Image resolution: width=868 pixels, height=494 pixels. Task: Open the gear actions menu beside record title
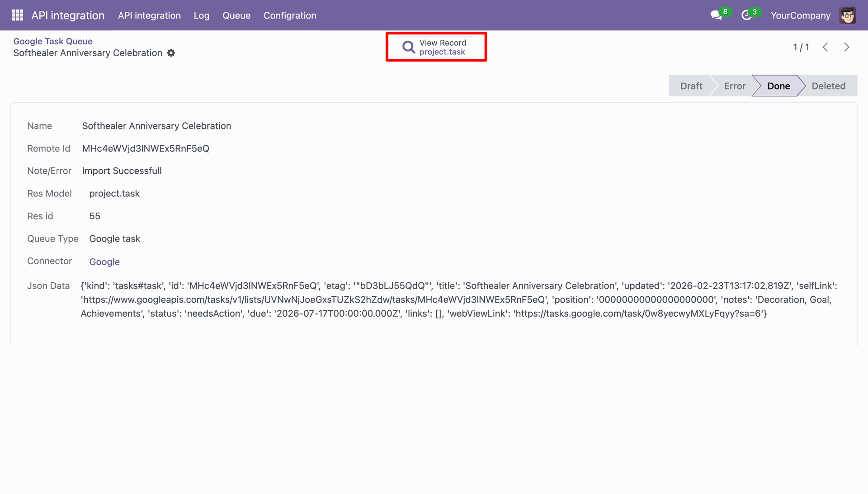[171, 53]
